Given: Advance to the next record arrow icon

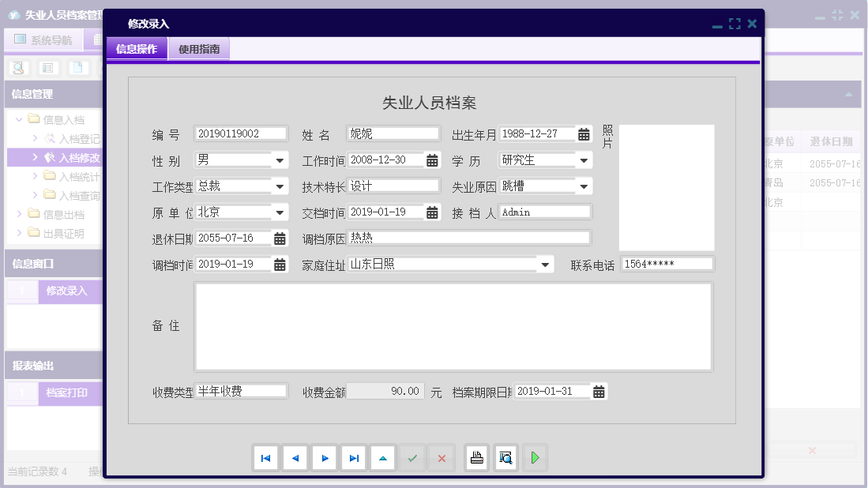Looking at the screenshot, I should pos(325,457).
